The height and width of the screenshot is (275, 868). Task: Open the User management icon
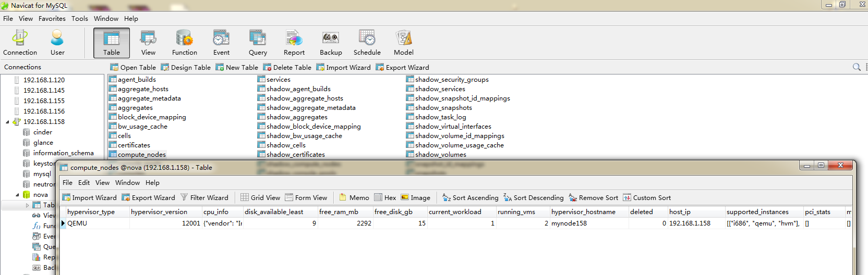click(x=57, y=43)
